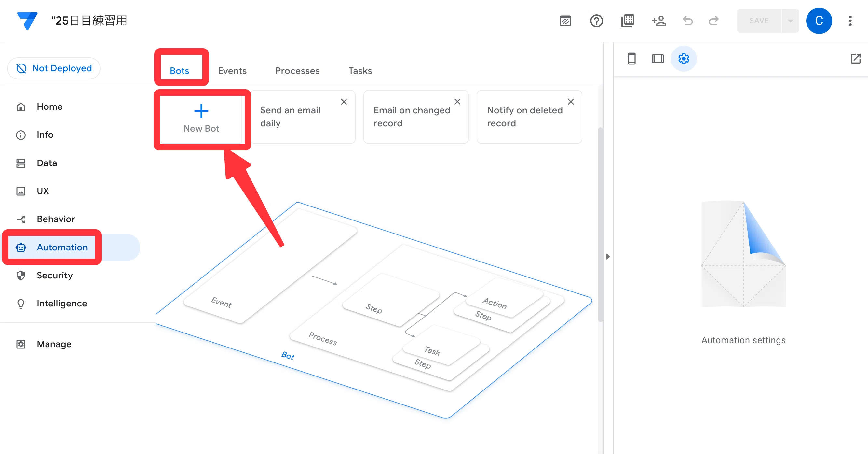Screen dimensions: 868x454
Task: Switch to the Events tab
Action: pos(232,71)
